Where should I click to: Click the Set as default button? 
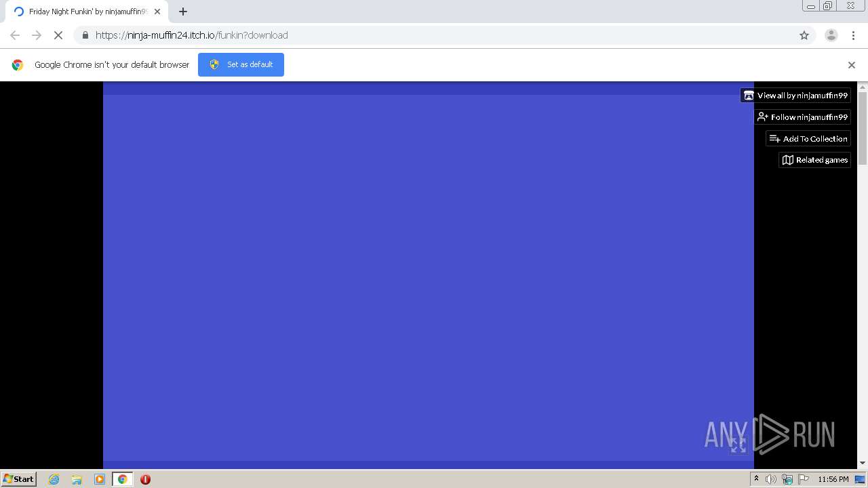pos(241,64)
